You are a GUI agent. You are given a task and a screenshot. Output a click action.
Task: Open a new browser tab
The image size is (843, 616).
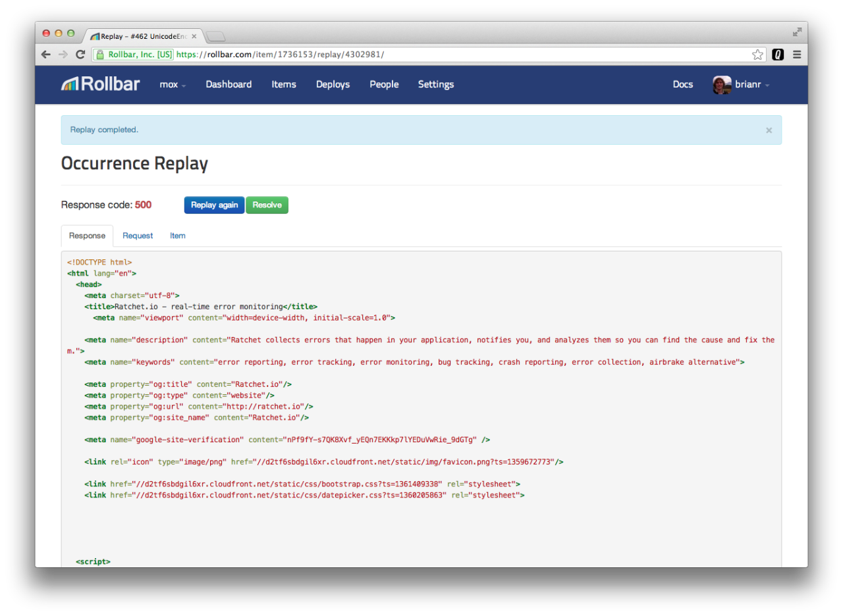(216, 36)
